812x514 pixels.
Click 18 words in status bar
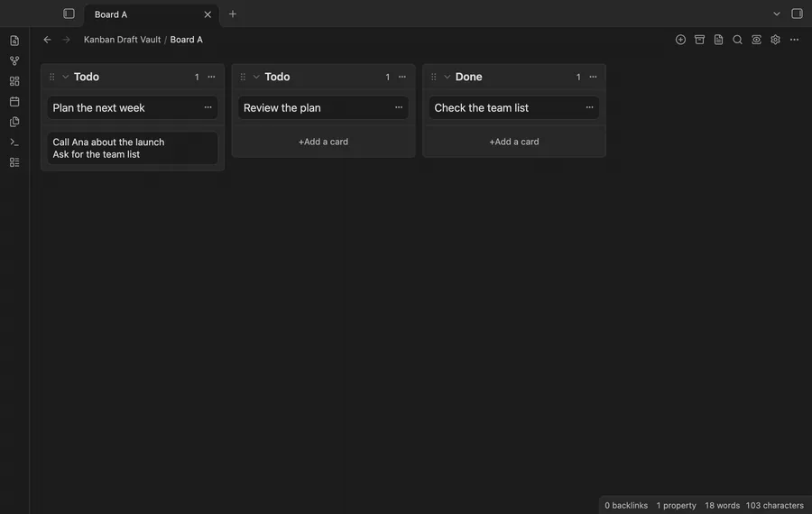click(x=722, y=505)
